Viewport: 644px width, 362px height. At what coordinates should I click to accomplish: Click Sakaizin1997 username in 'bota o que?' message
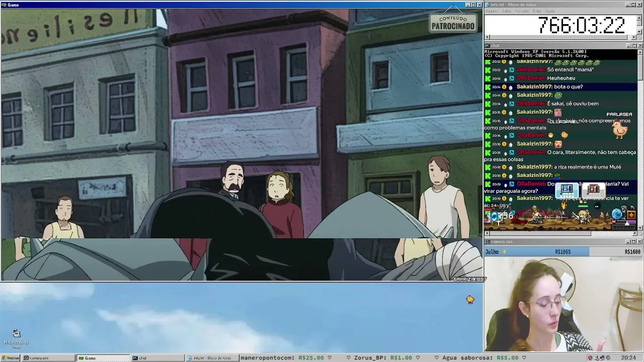point(534,87)
